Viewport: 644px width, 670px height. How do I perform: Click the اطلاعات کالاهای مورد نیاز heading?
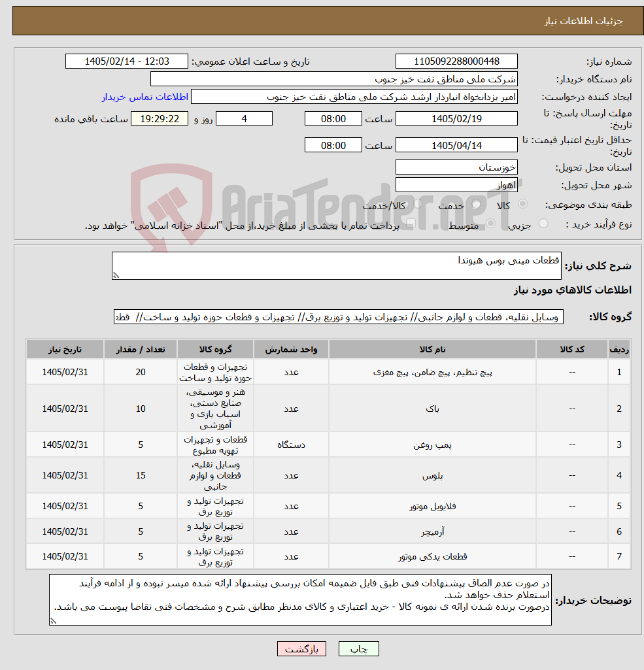click(x=572, y=290)
